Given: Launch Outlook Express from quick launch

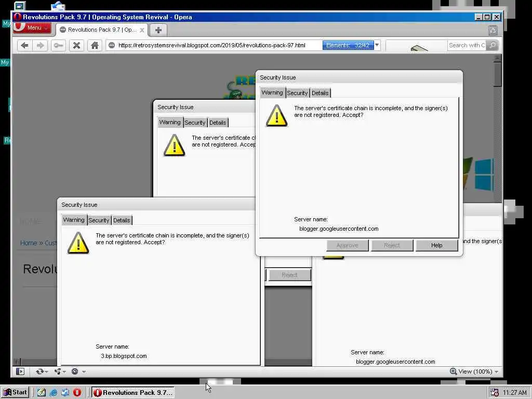Looking at the screenshot, I should click(65, 393).
